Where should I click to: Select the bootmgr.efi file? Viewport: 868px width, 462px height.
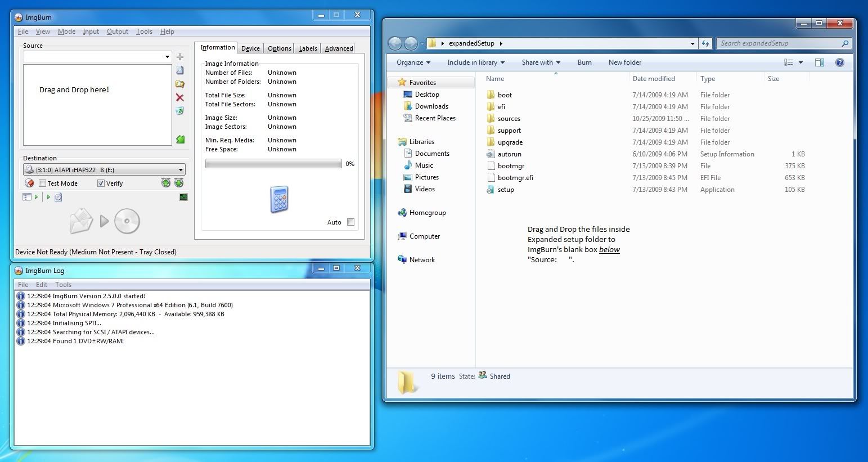coord(515,178)
